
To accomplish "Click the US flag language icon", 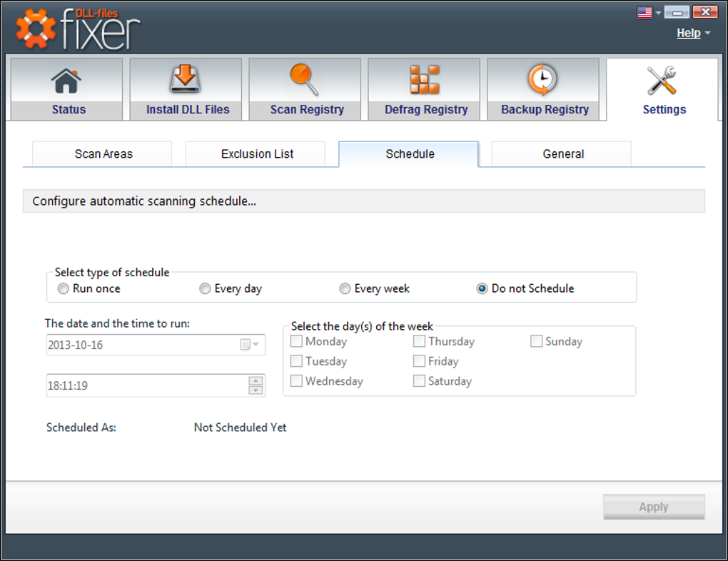I will 644,12.
